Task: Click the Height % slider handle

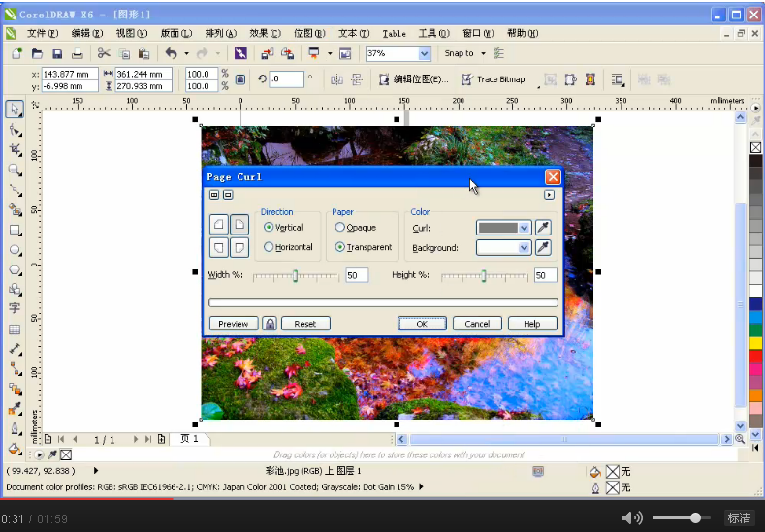Action: pyautogui.click(x=484, y=276)
